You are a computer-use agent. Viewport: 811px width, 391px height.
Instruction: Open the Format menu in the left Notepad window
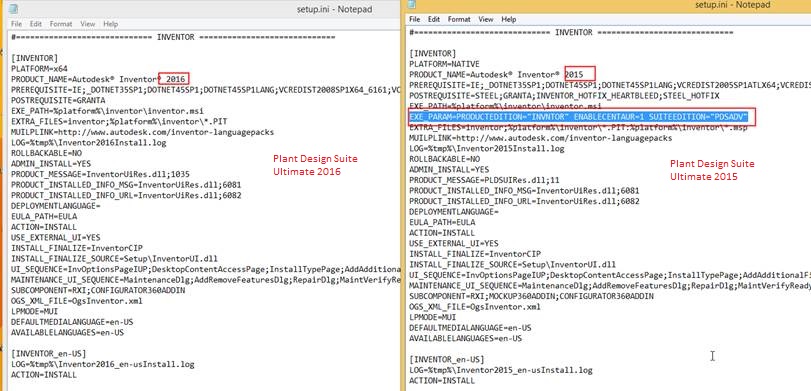[x=61, y=24]
